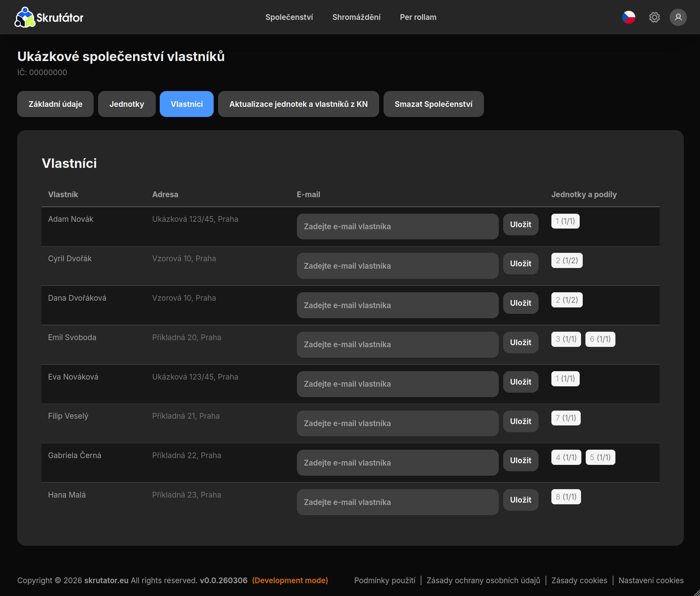This screenshot has width=700, height=596.
Task: Open Per rollam menu
Action: point(418,17)
